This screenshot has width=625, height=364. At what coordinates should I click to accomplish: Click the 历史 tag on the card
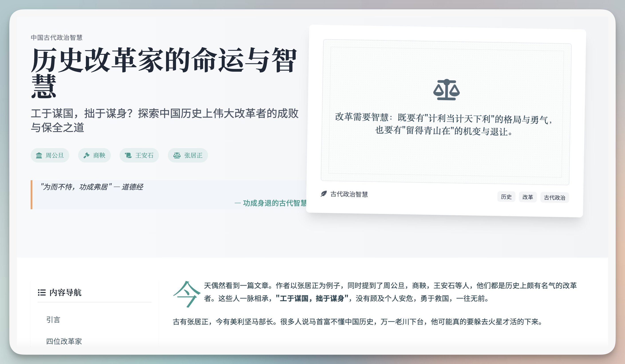(506, 197)
